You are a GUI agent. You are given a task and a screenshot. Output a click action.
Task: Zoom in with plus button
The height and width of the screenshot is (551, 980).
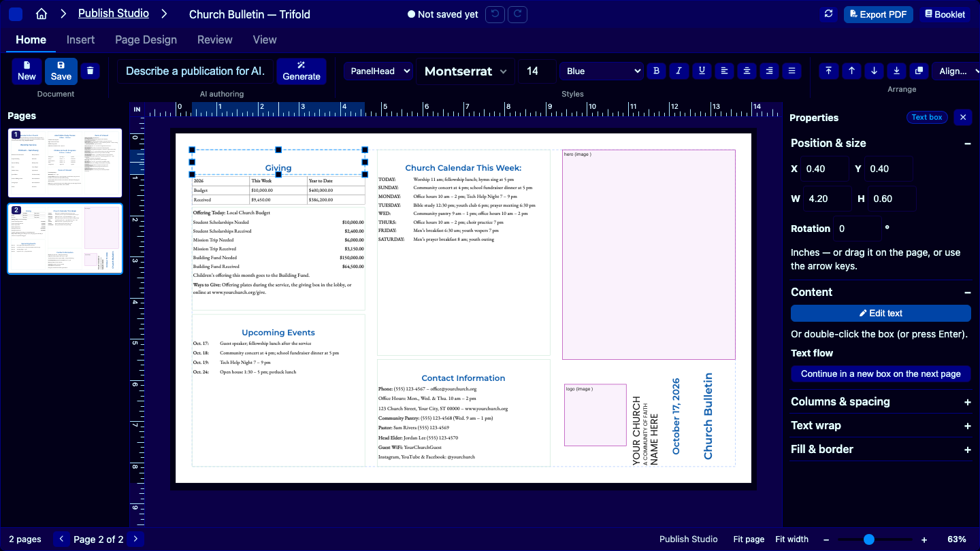[924, 539]
